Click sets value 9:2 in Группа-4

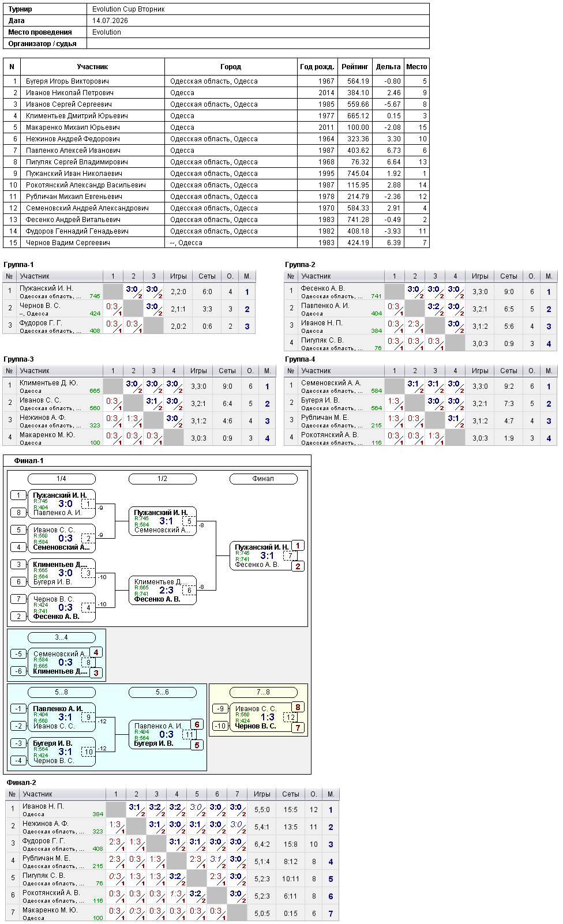509,386
